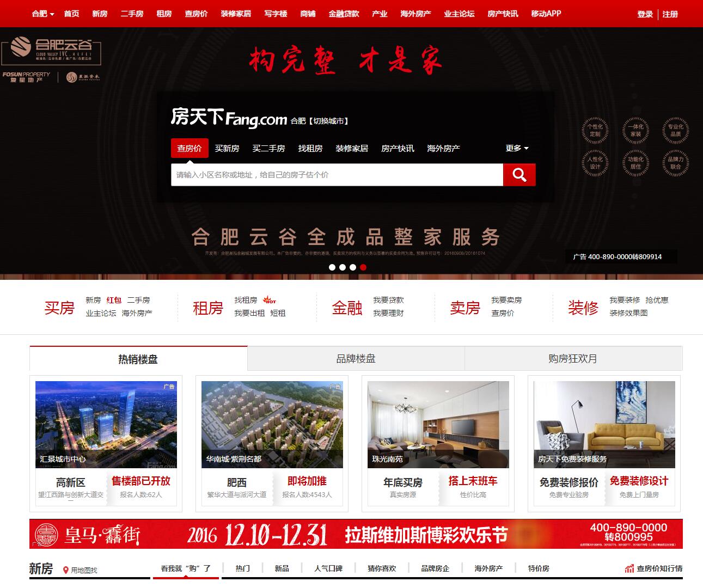Click the 免费装修设计 link
This screenshot has height=588, width=703.
tap(639, 481)
